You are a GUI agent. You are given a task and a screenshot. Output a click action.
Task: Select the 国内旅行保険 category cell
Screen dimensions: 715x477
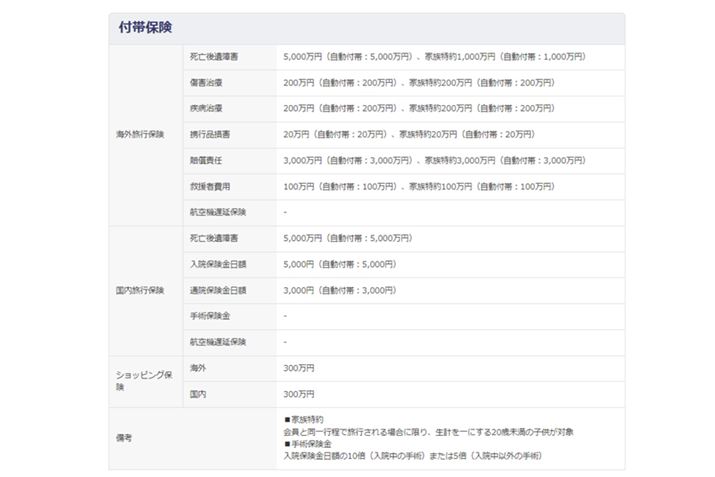tap(140, 290)
